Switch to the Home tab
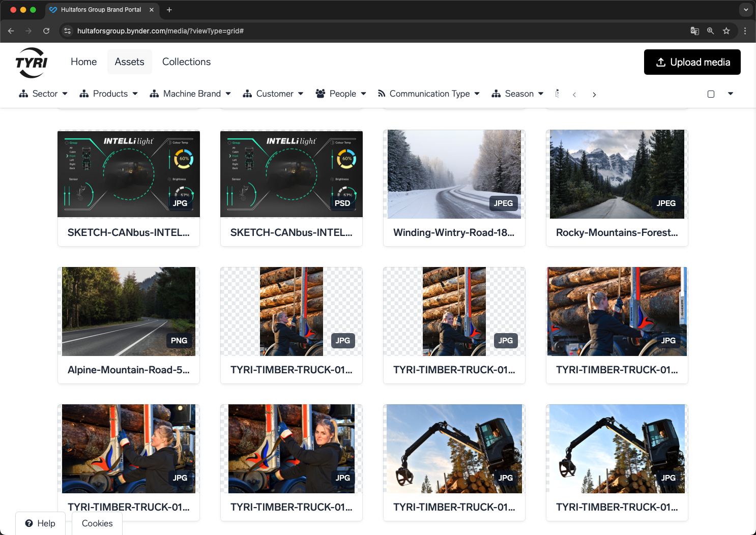The height and width of the screenshot is (535, 756). (83, 62)
